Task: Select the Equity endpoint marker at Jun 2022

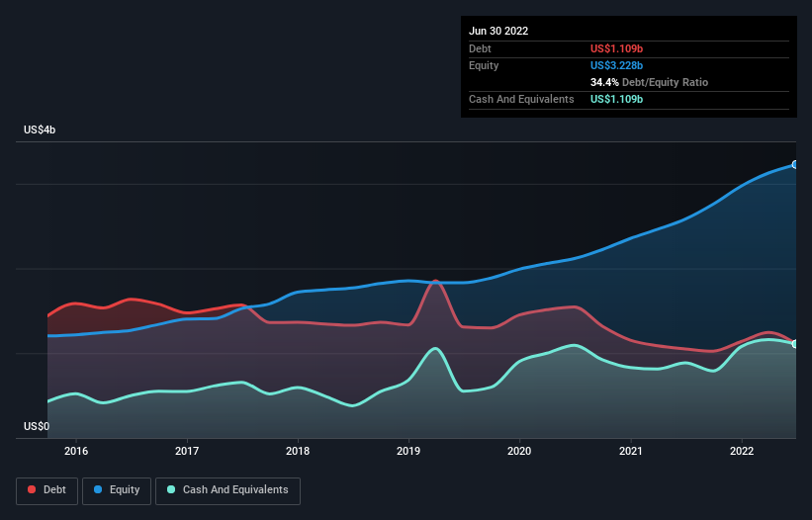Action: coord(795,164)
